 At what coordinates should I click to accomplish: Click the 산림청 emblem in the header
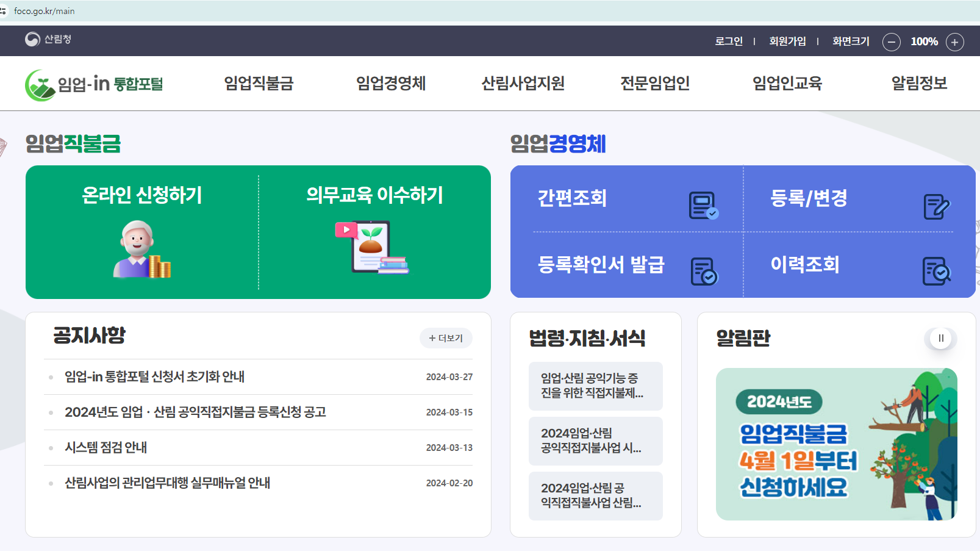click(x=34, y=40)
